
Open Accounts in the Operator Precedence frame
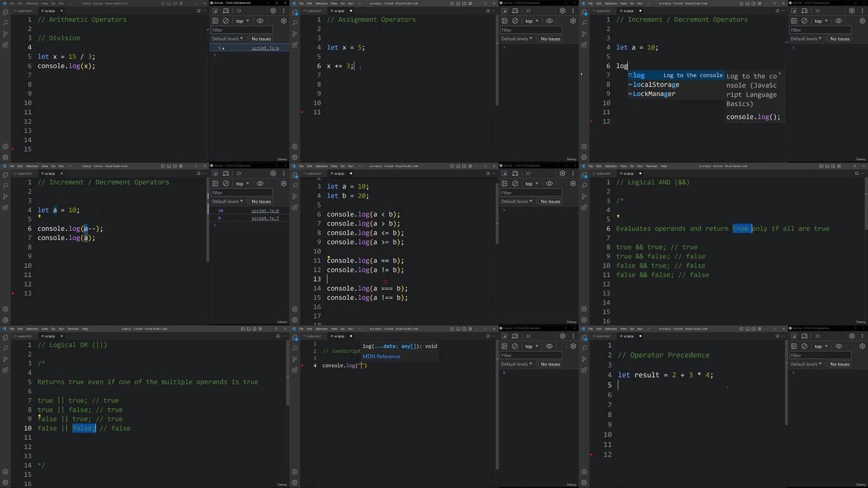pyautogui.click(x=584, y=472)
